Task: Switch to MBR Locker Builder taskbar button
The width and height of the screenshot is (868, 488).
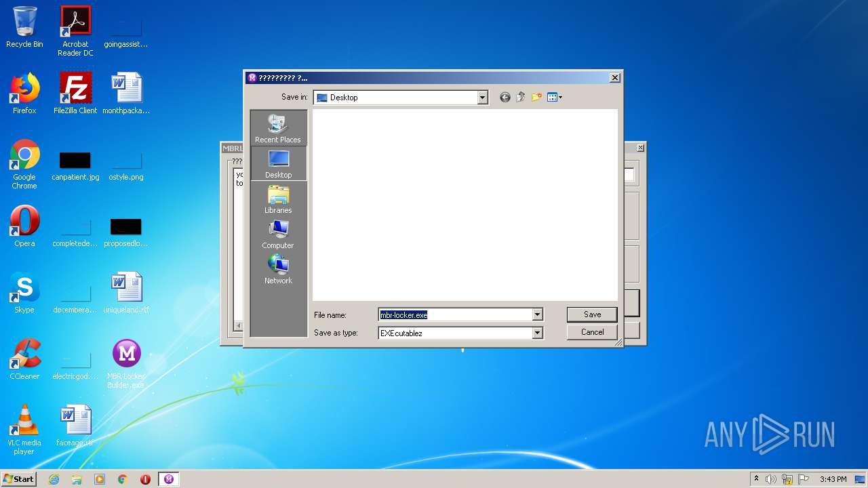Action: pyautogui.click(x=169, y=479)
